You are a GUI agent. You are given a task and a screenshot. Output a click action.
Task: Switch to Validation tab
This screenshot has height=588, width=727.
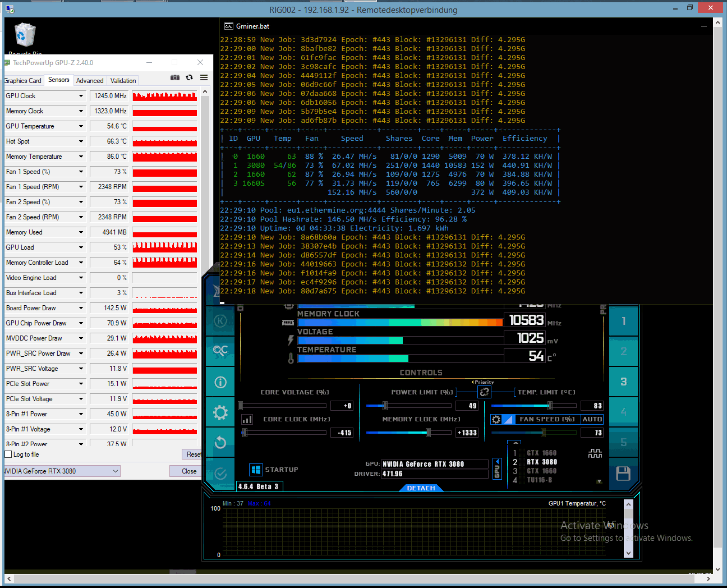point(123,81)
